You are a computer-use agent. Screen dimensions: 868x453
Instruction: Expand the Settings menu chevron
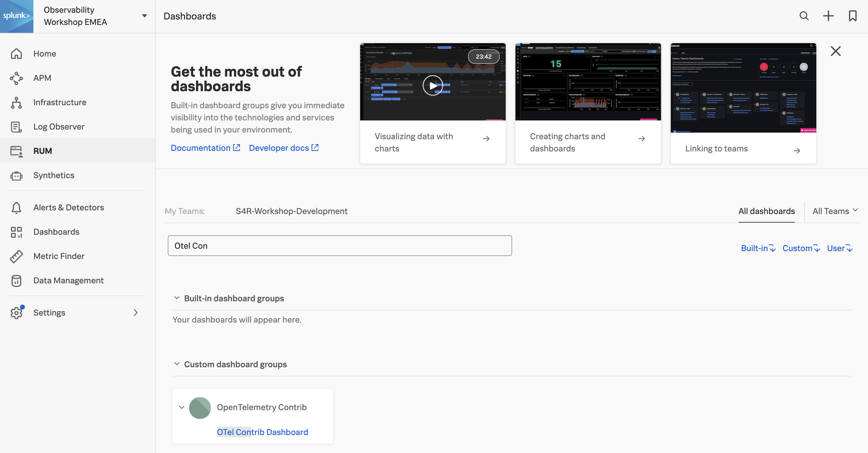(x=136, y=312)
